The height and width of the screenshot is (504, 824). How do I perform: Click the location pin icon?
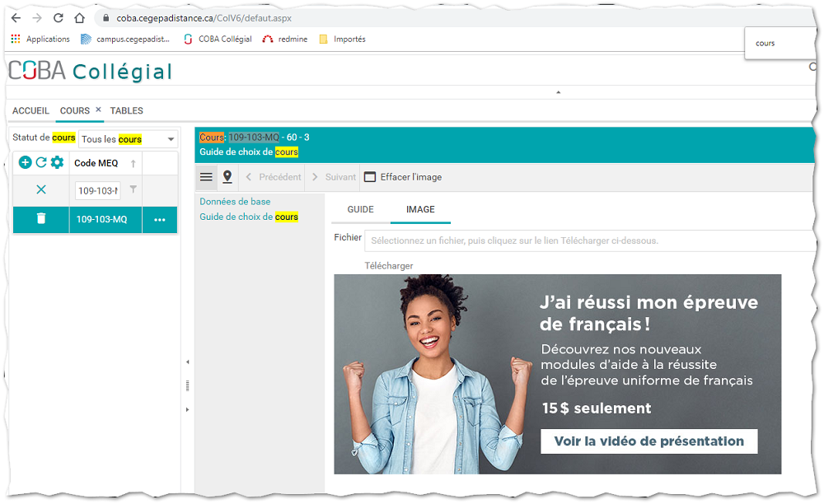click(227, 177)
